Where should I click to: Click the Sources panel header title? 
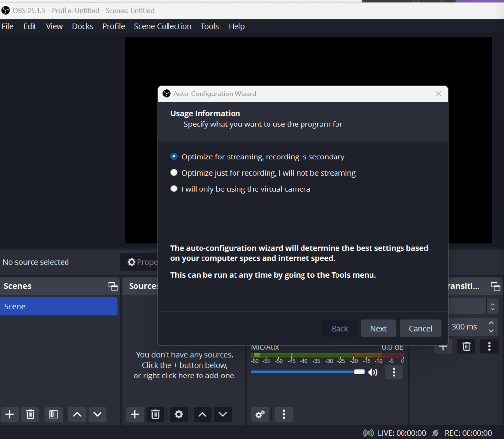[143, 286]
